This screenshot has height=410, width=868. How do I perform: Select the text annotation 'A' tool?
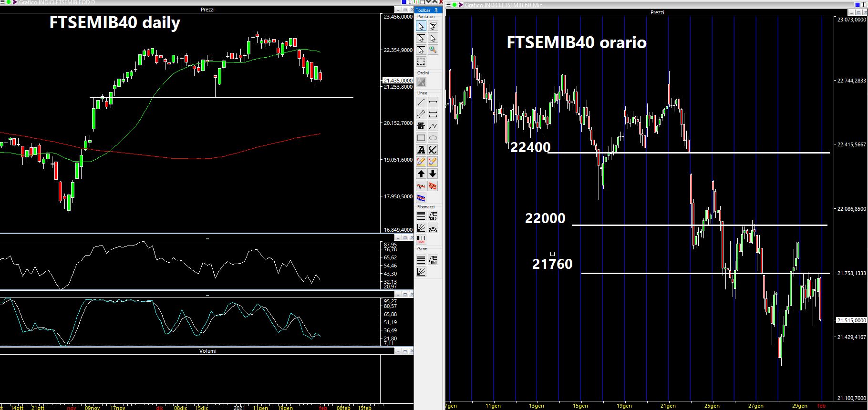click(x=421, y=150)
